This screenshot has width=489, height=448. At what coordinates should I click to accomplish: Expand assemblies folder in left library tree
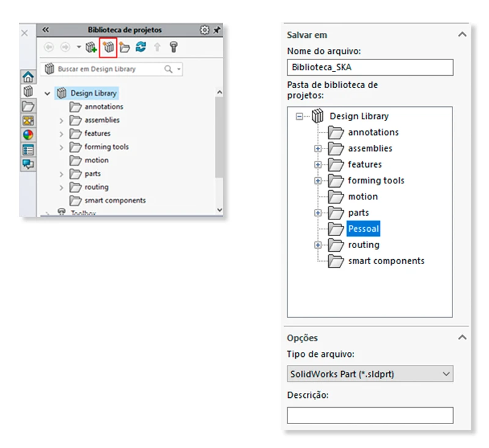[62, 120]
